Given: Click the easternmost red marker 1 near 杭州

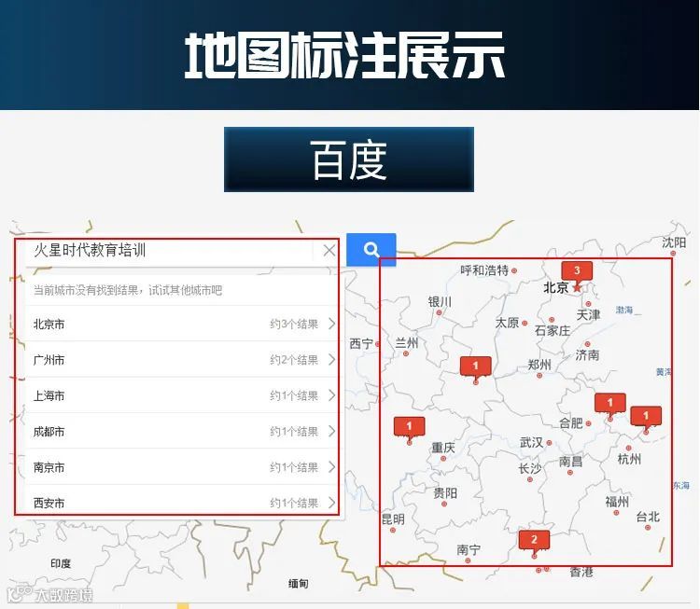Looking at the screenshot, I should (646, 416).
